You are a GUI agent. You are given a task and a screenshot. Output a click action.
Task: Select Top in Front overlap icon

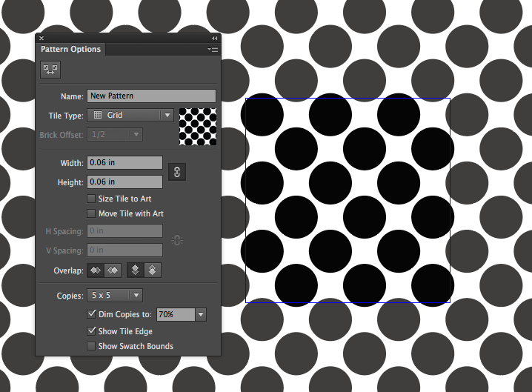click(135, 270)
